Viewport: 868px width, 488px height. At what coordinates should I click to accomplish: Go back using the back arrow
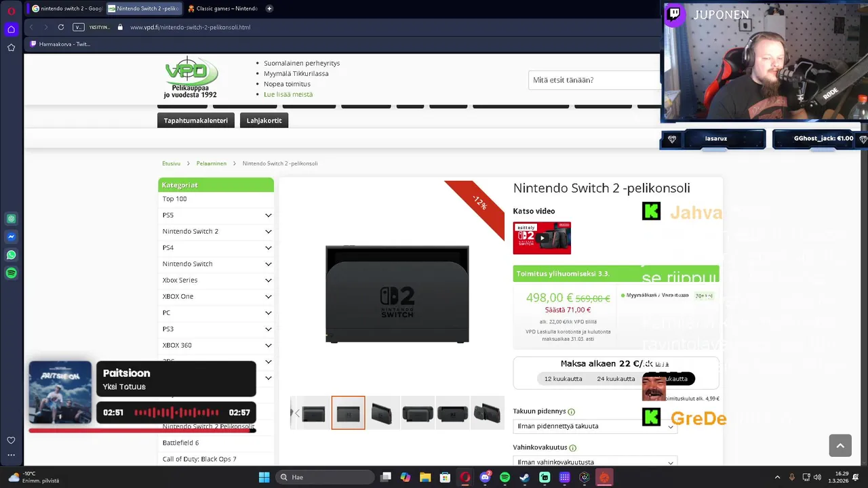click(31, 27)
